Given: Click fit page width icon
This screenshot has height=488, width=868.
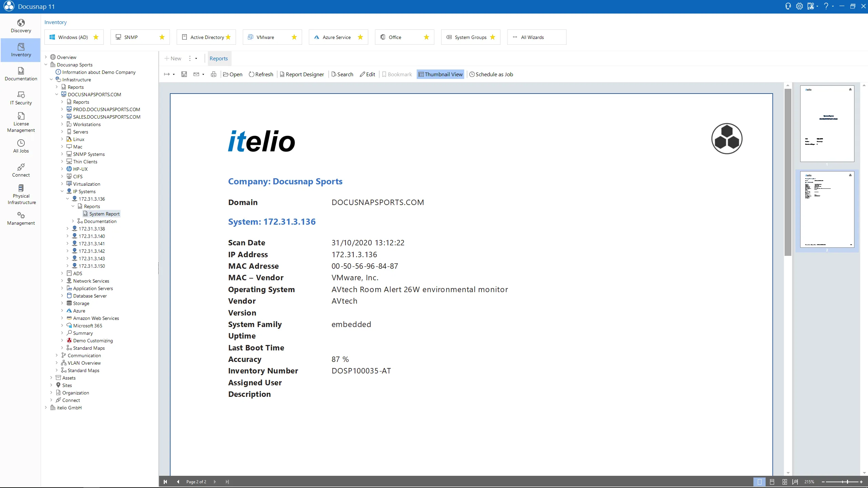Looking at the screenshot, I should pos(795,482).
